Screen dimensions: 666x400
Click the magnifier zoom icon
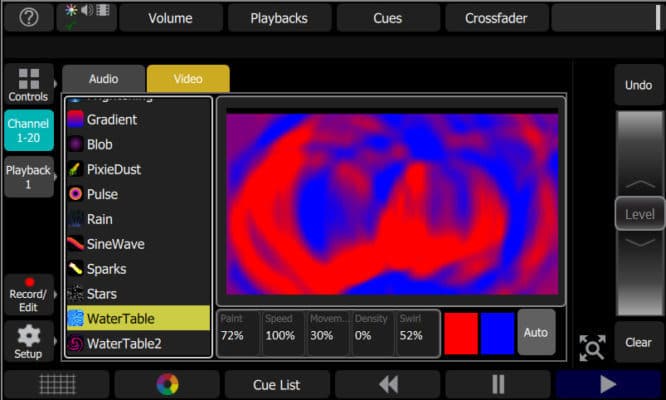(592, 347)
